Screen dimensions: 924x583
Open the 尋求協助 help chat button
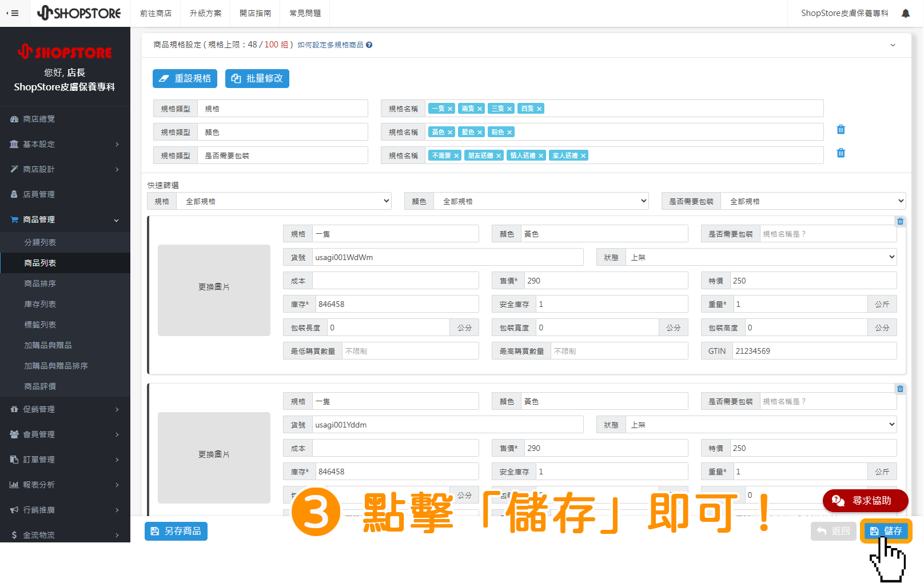(865, 501)
